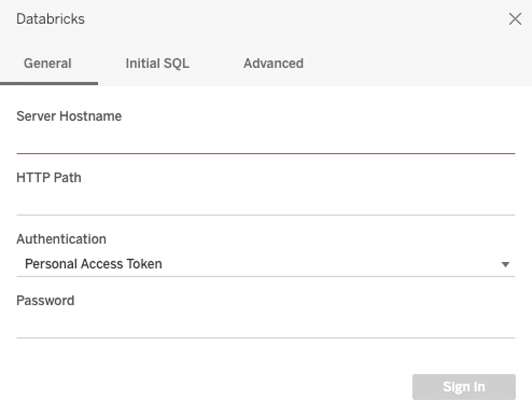Viewport: 532px width, 414px height.
Task: Switch to the General tab
Action: [x=48, y=63]
